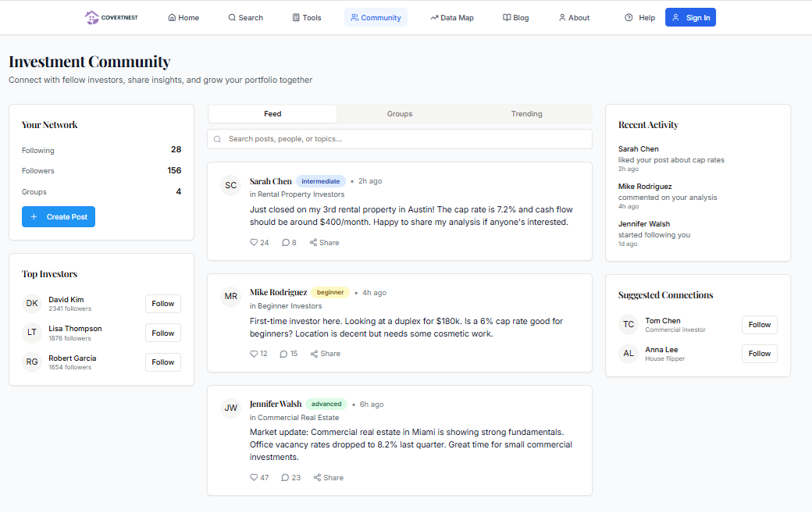Screen dimensions: 812x524
Task: Open comments on Jennifer Walsh's post
Action: [290, 477]
